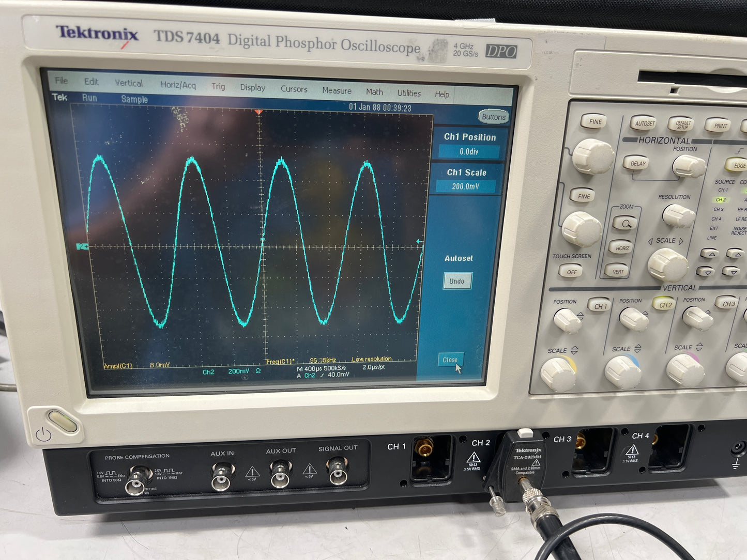Open the Math menu
The width and height of the screenshot is (747, 560).
click(x=374, y=92)
